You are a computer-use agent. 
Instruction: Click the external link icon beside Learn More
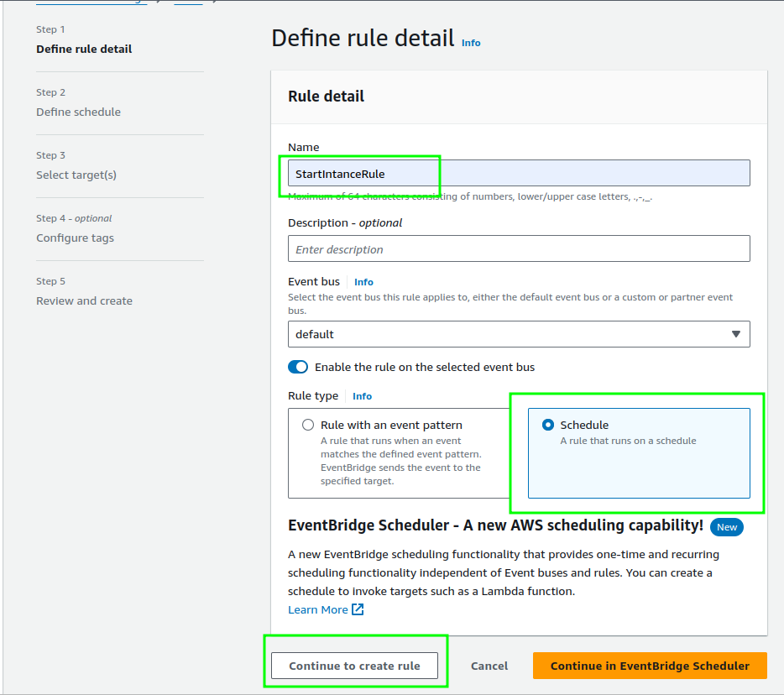click(x=358, y=609)
